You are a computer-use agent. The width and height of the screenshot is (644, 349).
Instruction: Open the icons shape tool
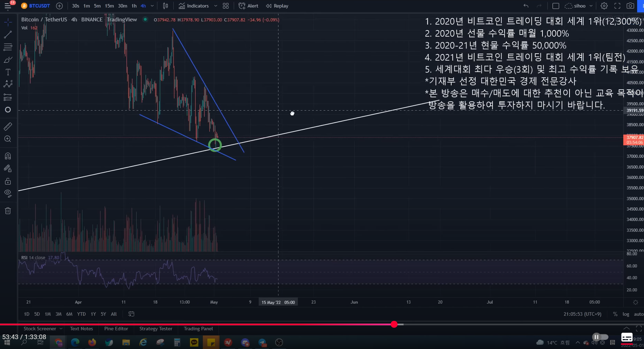(x=8, y=110)
